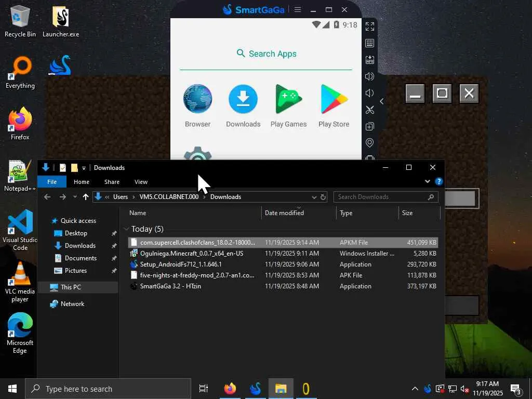Screen dimensions: 532x399
Task: Select This PC in the navigation pane
Action: (71, 287)
